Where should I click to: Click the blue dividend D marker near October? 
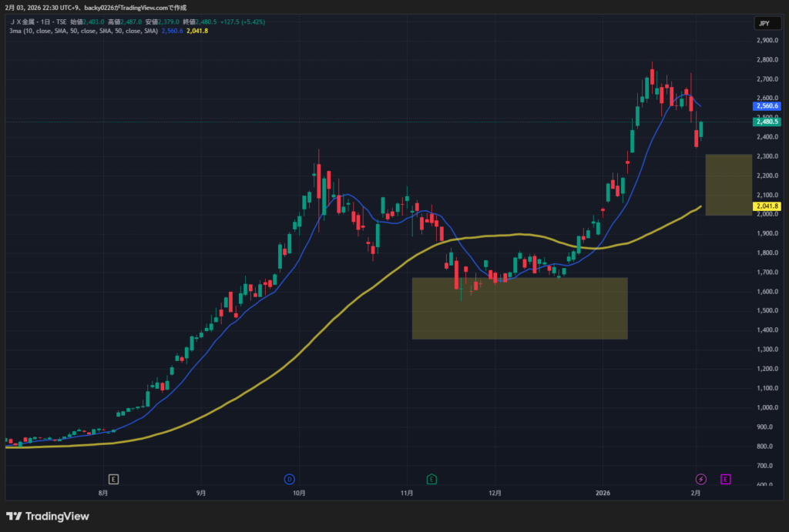pyautogui.click(x=290, y=479)
